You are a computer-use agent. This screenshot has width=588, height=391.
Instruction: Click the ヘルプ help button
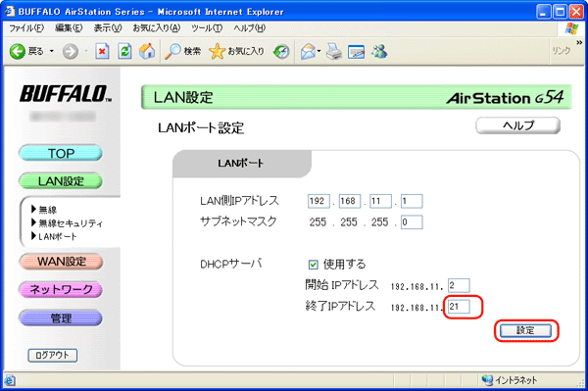click(x=517, y=125)
